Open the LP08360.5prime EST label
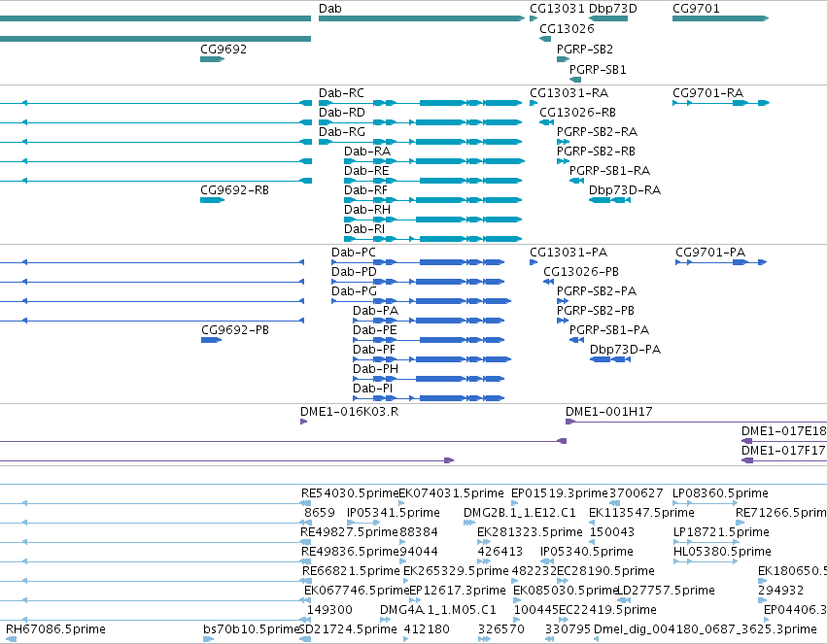Screen dimensions: 827x644 pos(720,493)
